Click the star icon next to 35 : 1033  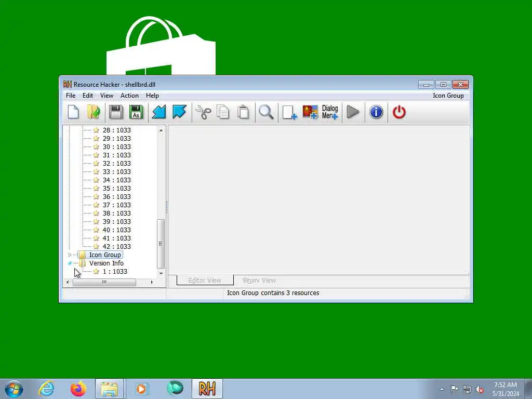point(96,188)
